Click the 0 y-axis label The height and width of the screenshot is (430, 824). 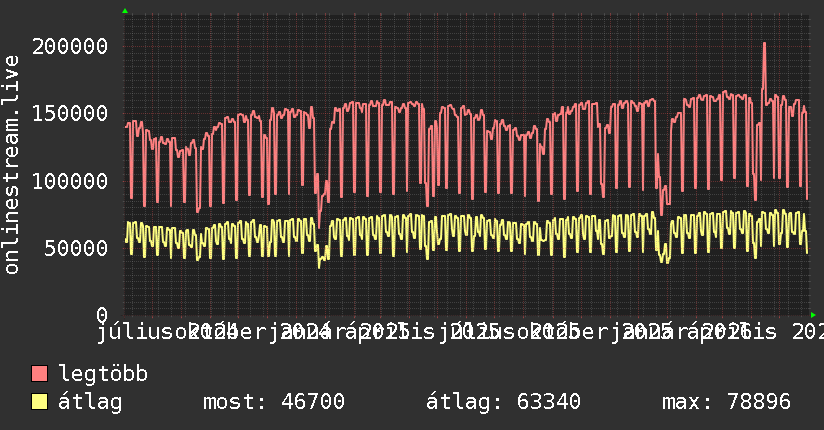point(102,315)
